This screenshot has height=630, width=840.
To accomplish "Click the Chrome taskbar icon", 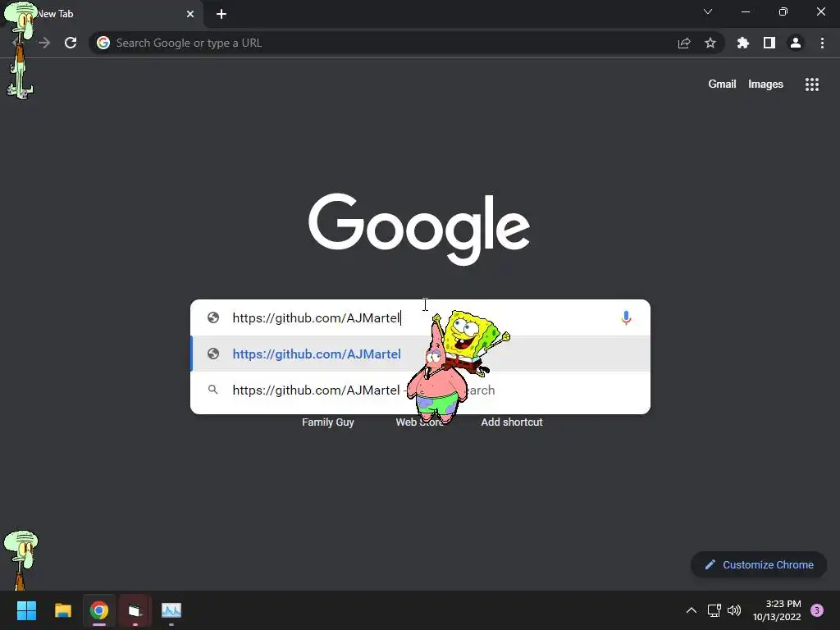I will pyautogui.click(x=99, y=610).
